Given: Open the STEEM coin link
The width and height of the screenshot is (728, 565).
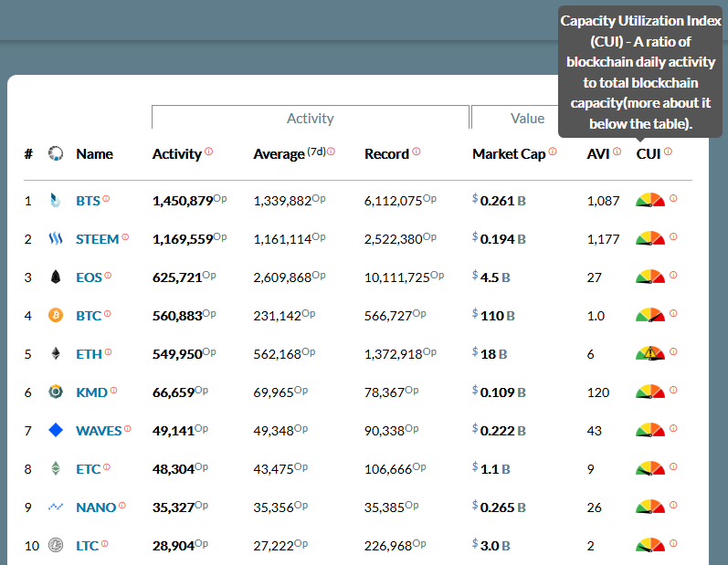Looking at the screenshot, I should pyautogui.click(x=98, y=239).
